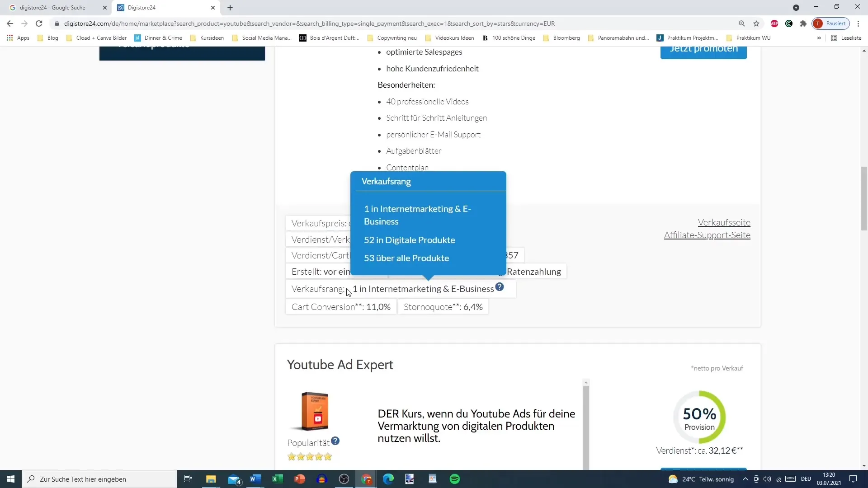Open the notification center icon
The width and height of the screenshot is (868, 488).
pos(853,479)
